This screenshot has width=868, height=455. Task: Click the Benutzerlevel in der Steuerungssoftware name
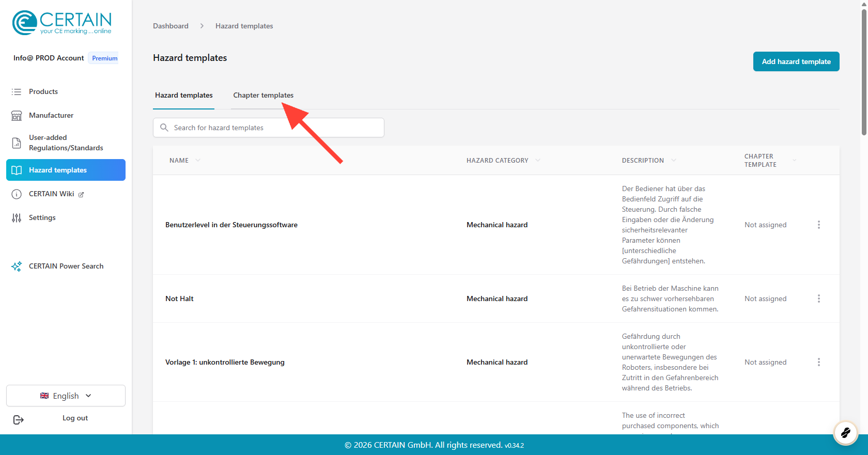[231, 225]
